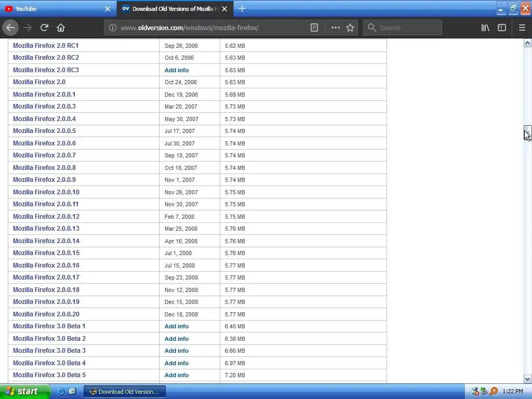The image size is (532, 399).
Task: Open Mozilla Firefox 2.0.0.5 link
Action: click(44, 131)
